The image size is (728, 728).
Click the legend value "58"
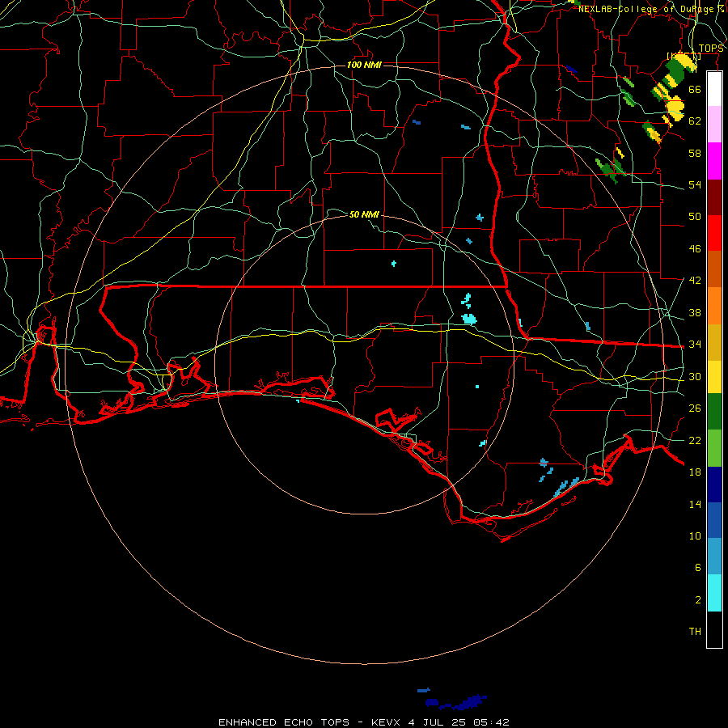tap(695, 153)
